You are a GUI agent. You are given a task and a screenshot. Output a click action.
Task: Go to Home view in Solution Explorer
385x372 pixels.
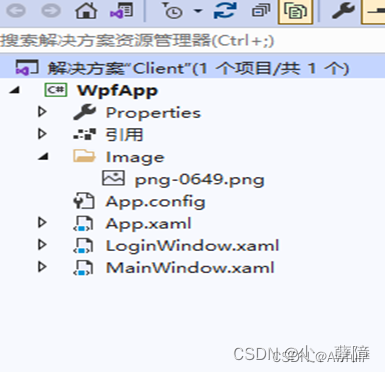[x=86, y=10]
